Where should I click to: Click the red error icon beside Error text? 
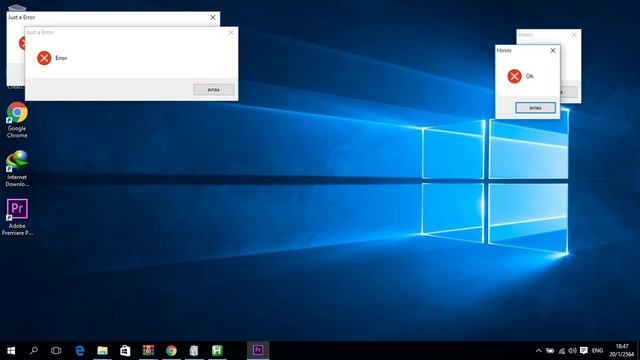click(44, 58)
